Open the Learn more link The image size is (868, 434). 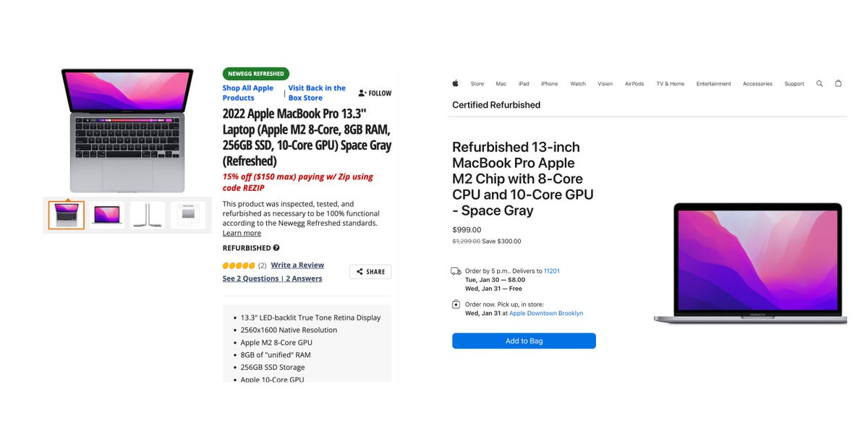click(242, 232)
